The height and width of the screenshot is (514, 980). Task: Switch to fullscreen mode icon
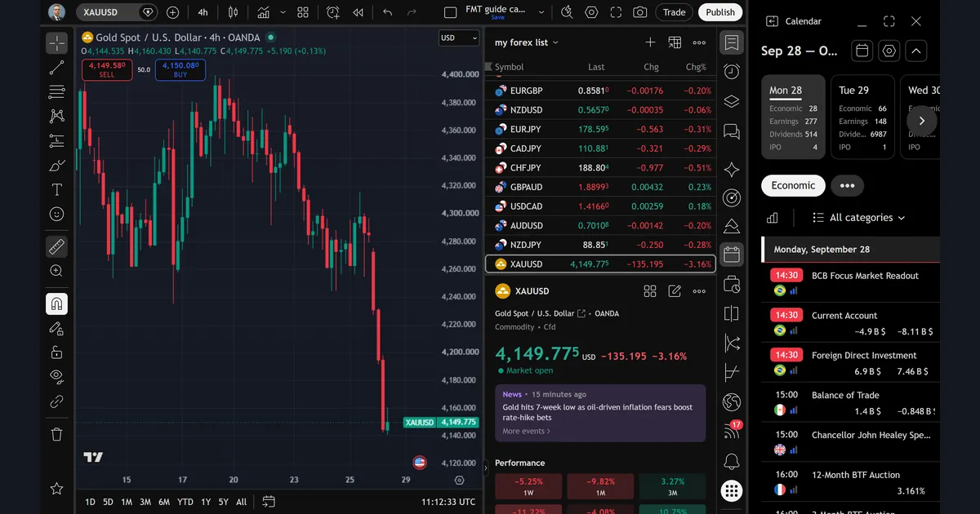point(616,12)
